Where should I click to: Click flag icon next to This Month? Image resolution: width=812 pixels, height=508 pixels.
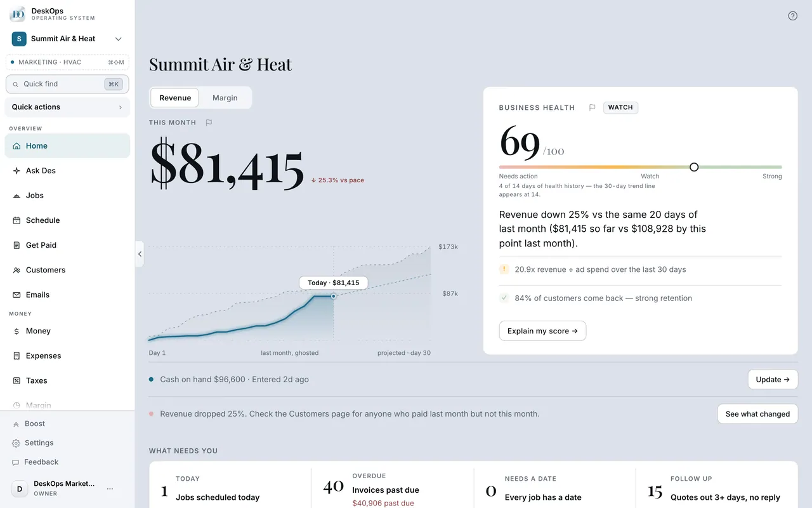click(x=209, y=123)
